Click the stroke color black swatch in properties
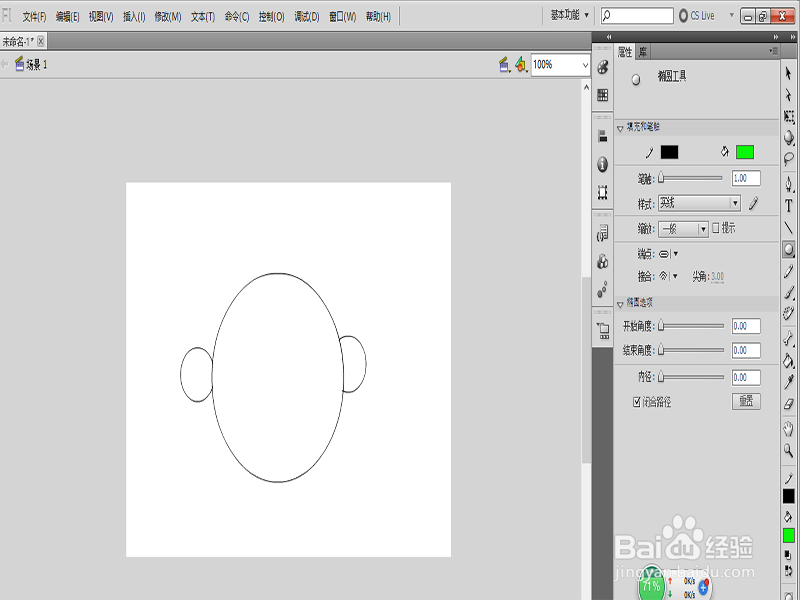This screenshot has height=600, width=800. coord(669,152)
